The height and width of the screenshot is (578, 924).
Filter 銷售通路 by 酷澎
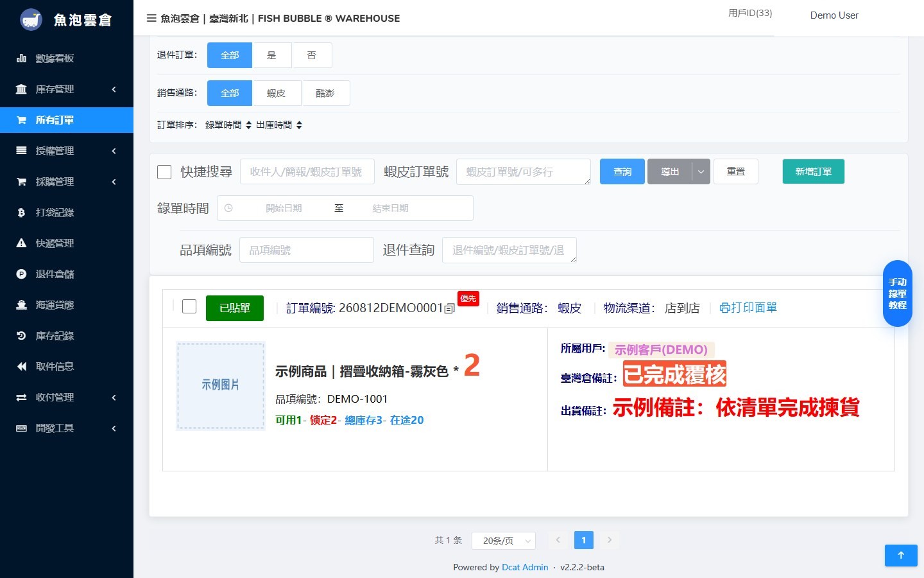pos(325,93)
